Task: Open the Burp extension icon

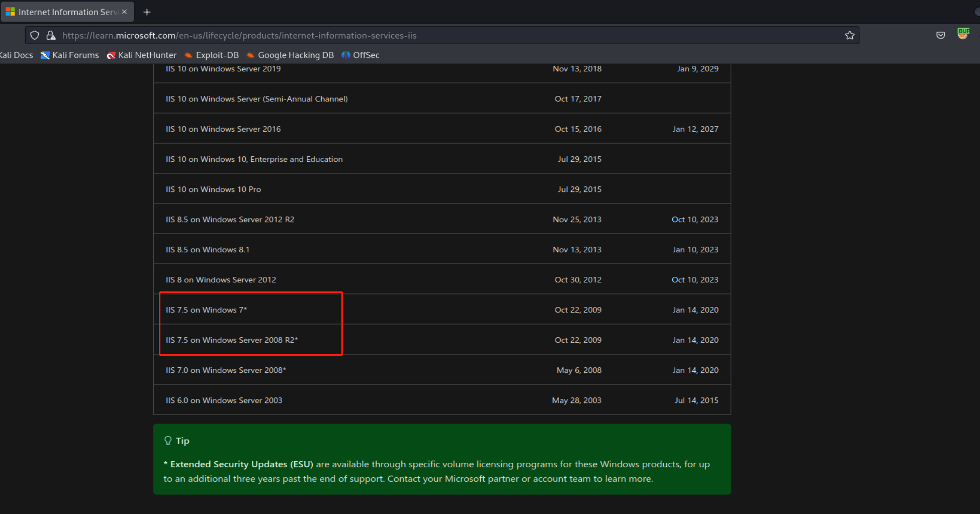Action: pos(963,34)
